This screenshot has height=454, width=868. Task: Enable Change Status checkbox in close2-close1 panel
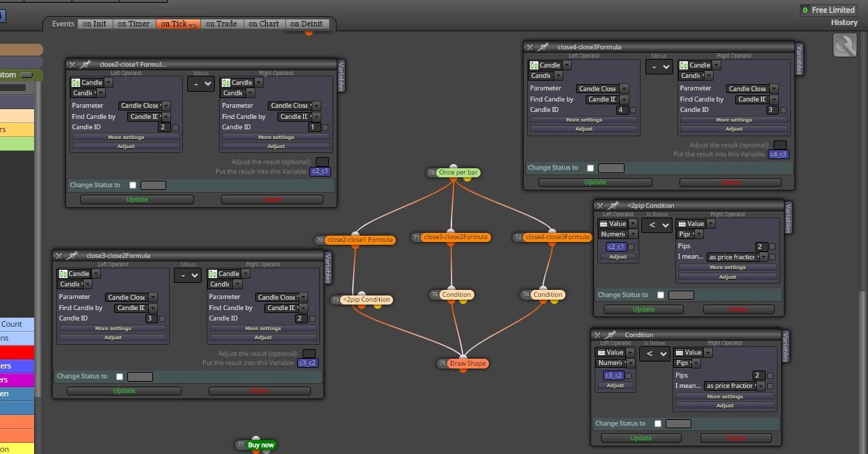tap(133, 185)
